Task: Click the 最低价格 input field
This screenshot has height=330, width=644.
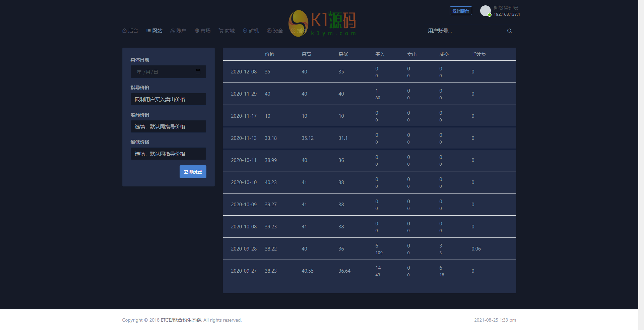Action: point(168,154)
